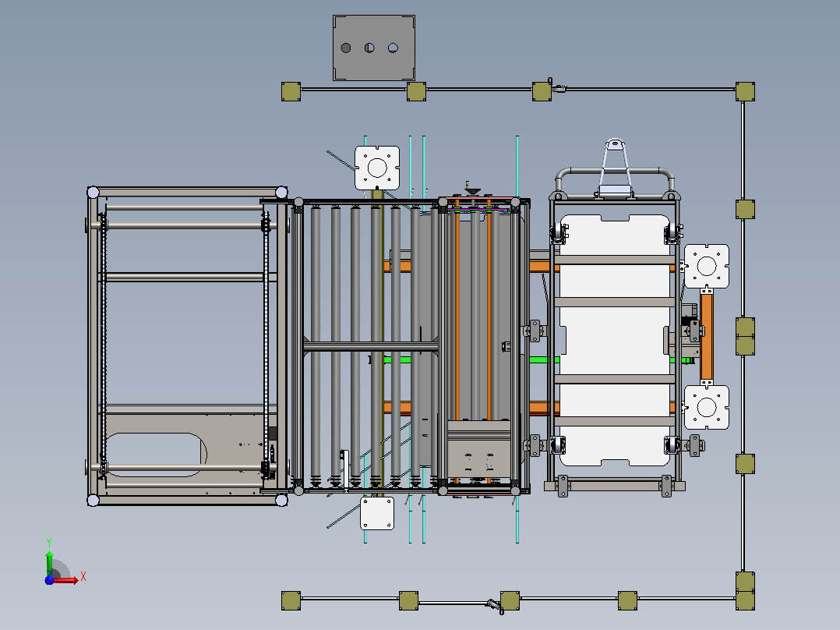Select the blue origin sphere of the triad
This screenshot has height=630, width=840.
(49, 580)
